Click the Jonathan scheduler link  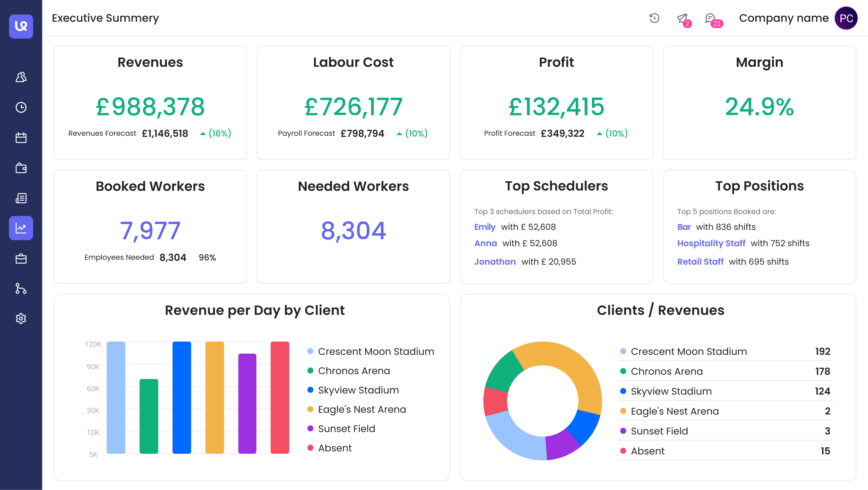(x=495, y=262)
